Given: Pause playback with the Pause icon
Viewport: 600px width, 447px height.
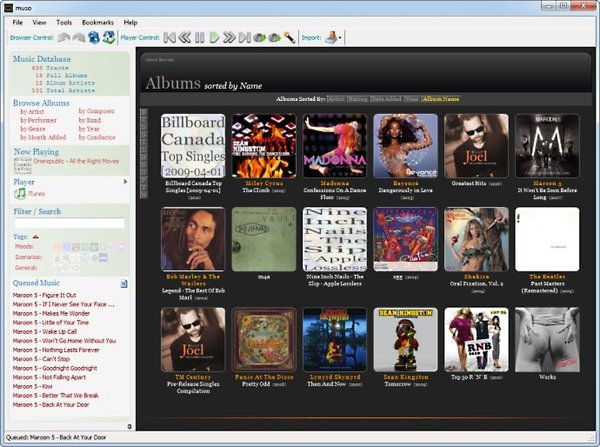Looking at the screenshot, I should [x=200, y=38].
